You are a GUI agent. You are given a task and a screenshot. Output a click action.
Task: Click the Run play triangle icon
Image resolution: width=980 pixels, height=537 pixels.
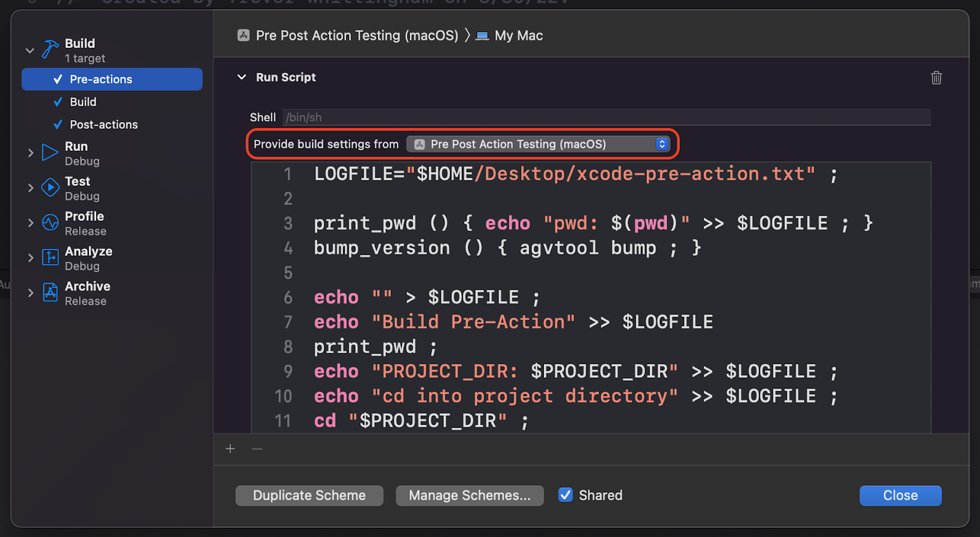[50, 152]
